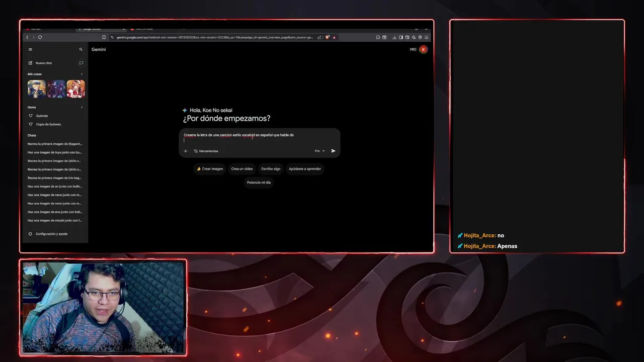644x362 pixels.
Task: Click the search chats magnifier icon
Action: coord(80,49)
